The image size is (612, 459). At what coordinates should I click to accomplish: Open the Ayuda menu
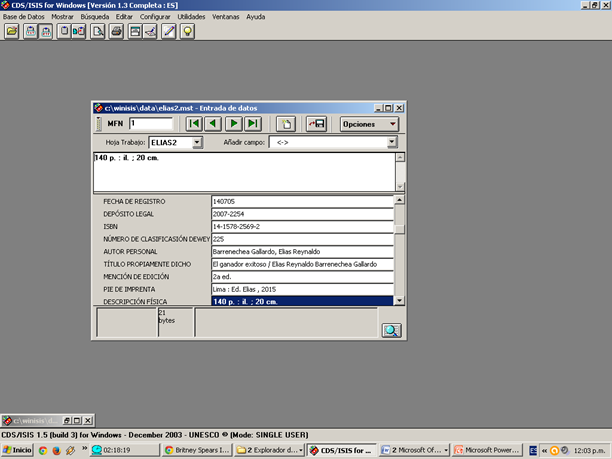(256, 17)
